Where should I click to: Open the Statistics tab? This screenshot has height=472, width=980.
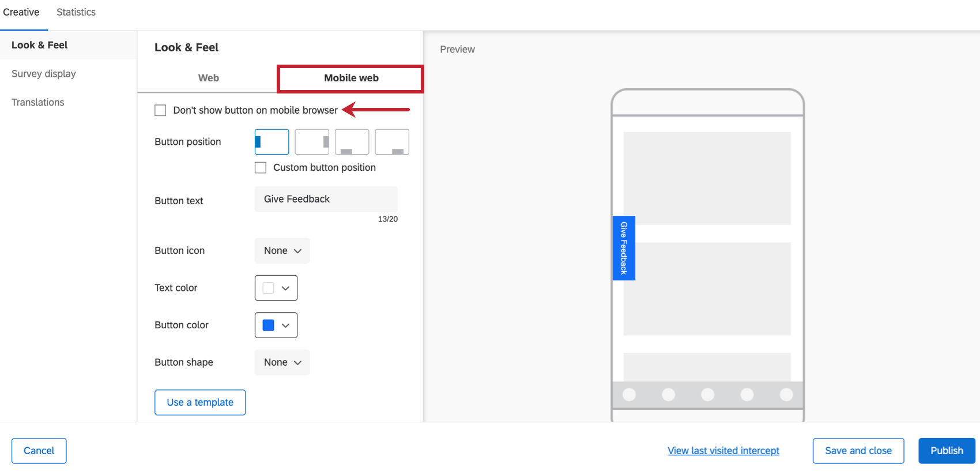(x=76, y=12)
